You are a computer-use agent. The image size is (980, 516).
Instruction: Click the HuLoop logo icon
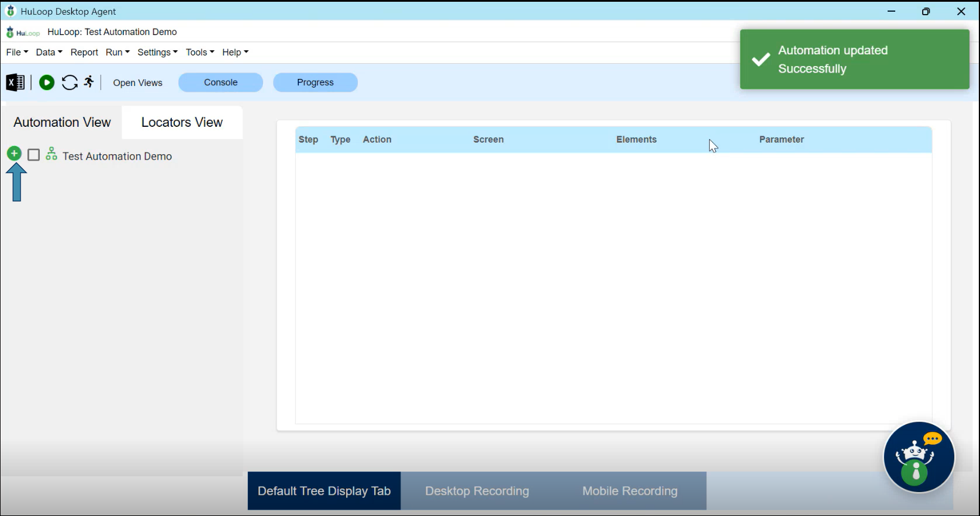click(x=23, y=32)
